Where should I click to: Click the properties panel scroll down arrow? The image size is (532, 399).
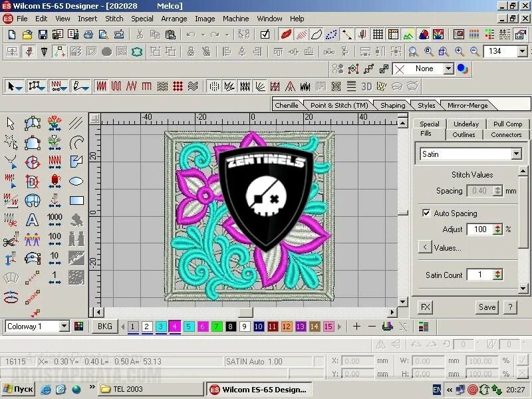(x=523, y=289)
